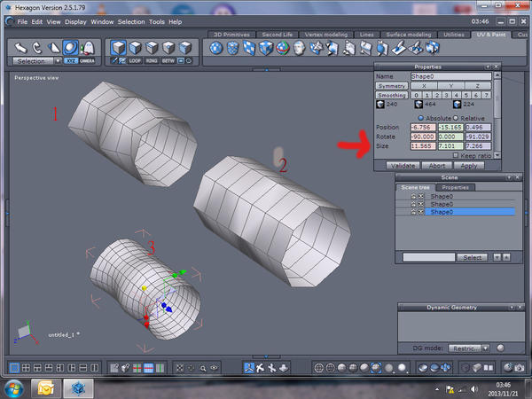Click the Position X value field
The height and width of the screenshot is (399, 532).
click(x=423, y=127)
